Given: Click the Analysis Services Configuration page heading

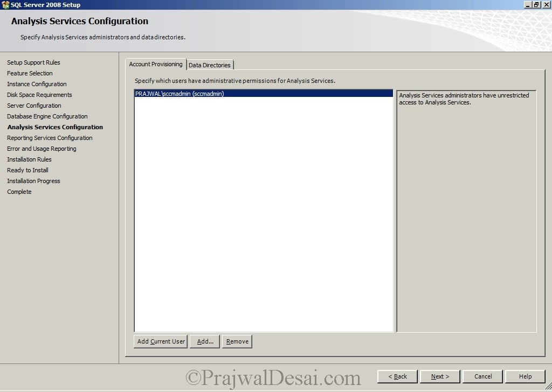Looking at the screenshot, I should point(80,21).
